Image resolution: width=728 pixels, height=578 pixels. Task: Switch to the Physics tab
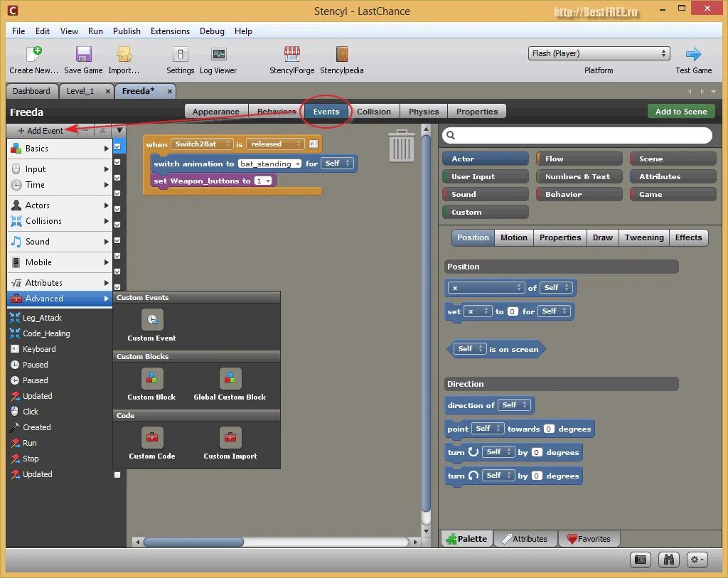click(x=424, y=112)
